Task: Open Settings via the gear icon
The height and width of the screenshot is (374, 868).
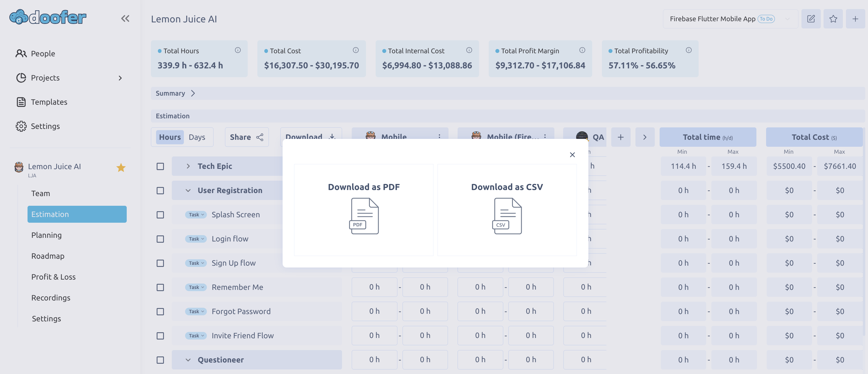Action: pos(21,126)
